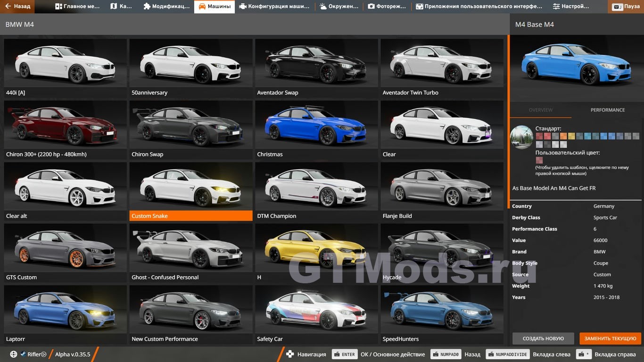Choose Chiron 300+ (2200 hp) configuration
644x362 pixels.
pyautogui.click(x=65, y=130)
